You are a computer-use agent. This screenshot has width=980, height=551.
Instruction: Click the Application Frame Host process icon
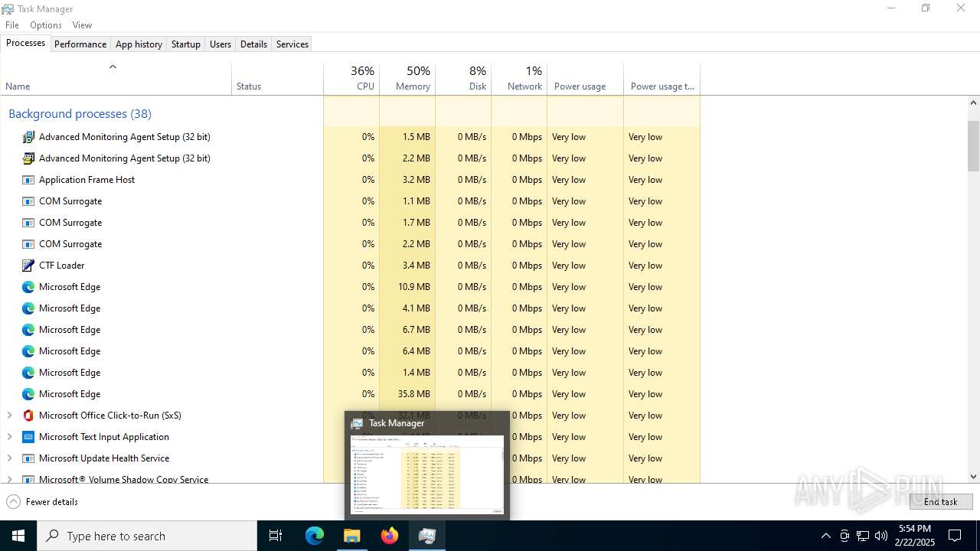pyautogui.click(x=28, y=180)
